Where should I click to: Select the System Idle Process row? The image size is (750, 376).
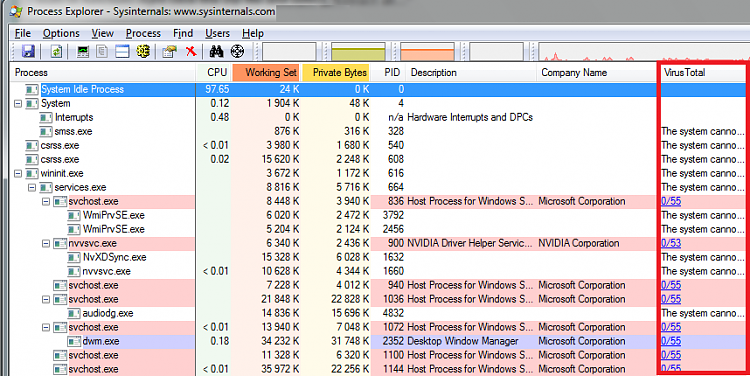coord(378,89)
